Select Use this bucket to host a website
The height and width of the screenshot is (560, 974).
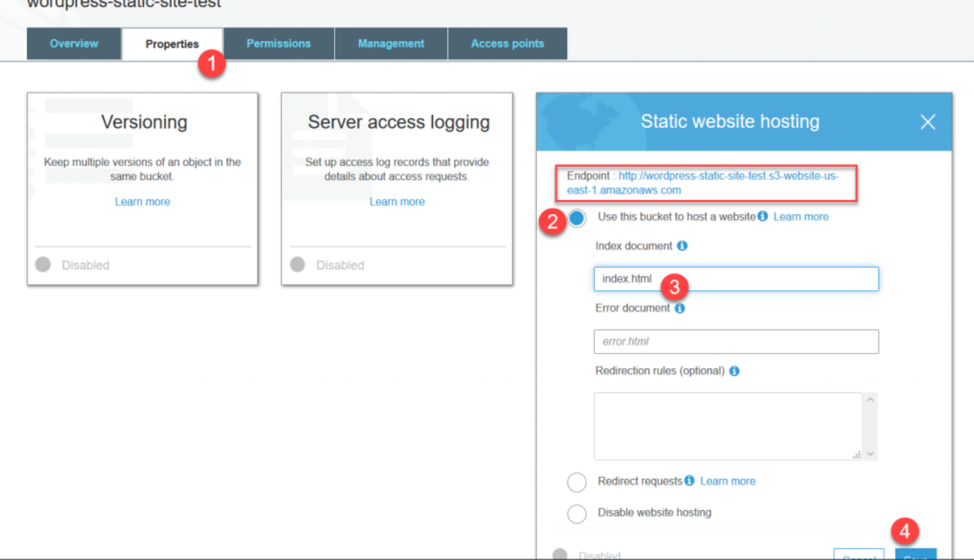click(576, 217)
